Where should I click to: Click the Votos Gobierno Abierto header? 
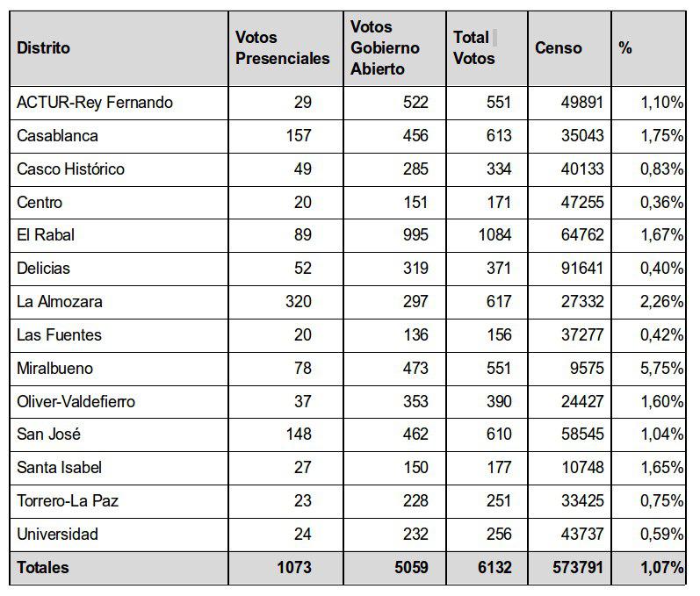click(x=385, y=47)
